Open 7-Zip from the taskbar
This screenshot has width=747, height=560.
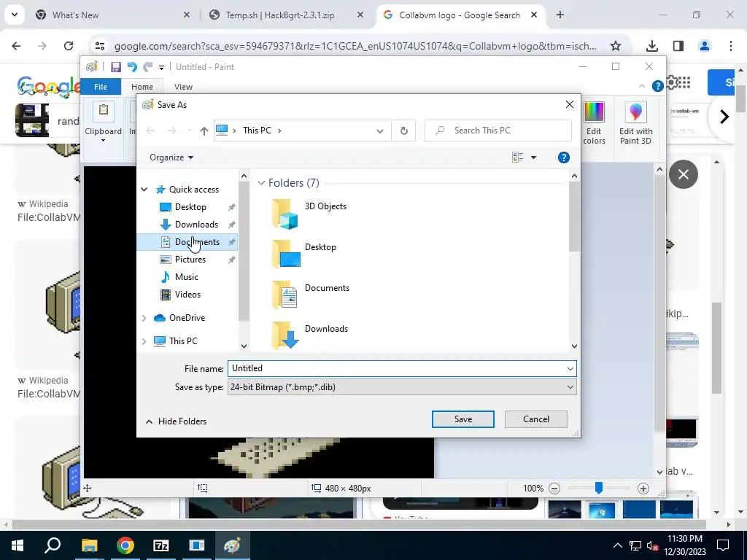(x=161, y=545)
